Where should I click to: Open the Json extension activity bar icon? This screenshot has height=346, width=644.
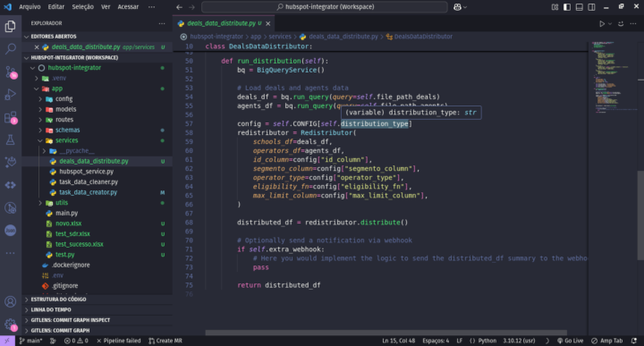(x=10, y=231)
